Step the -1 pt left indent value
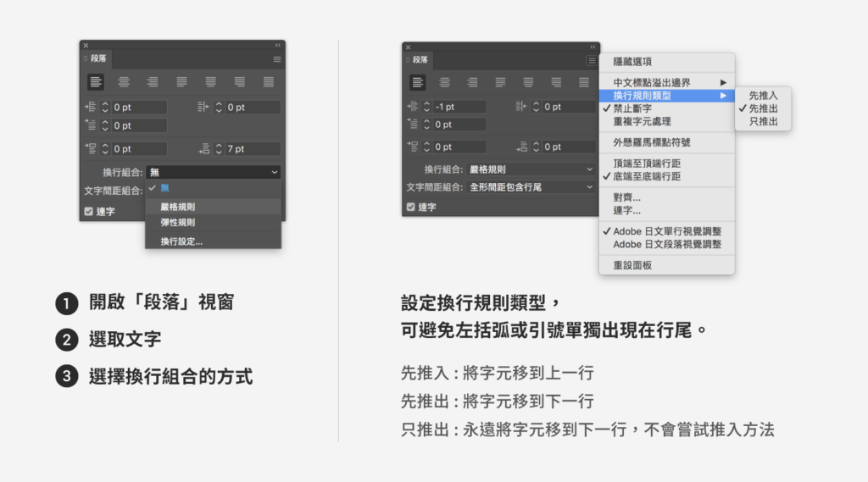 click(x=426, y=107)
